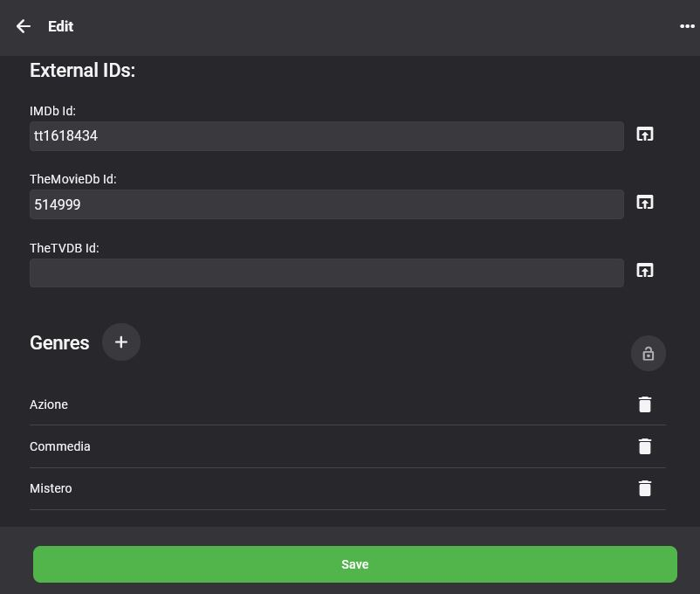Image resolution: width=700 pixels, height=594 pixels.
Task: Add a new genre with plus button
Action: [x=121, y=342]
